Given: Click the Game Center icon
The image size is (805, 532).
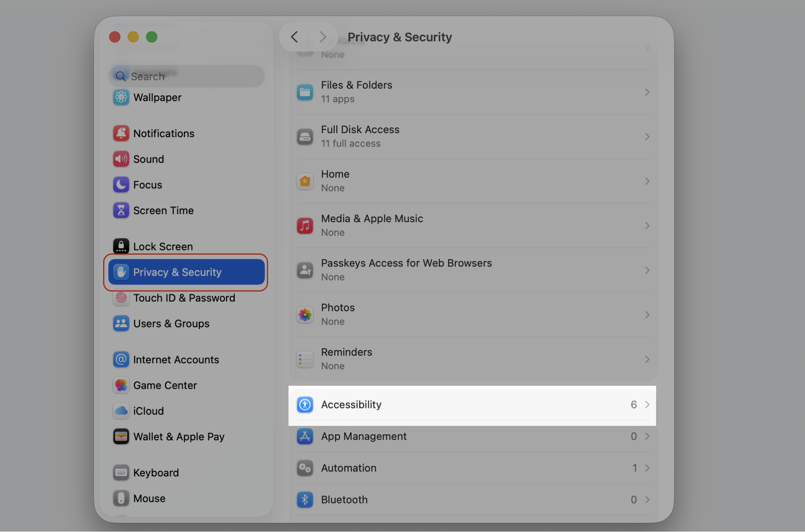Looking at the screenshot, I should [121, 385].
